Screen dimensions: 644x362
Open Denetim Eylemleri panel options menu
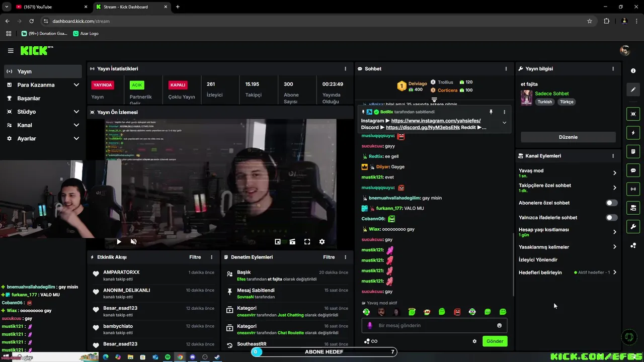(x=345, y=257)
